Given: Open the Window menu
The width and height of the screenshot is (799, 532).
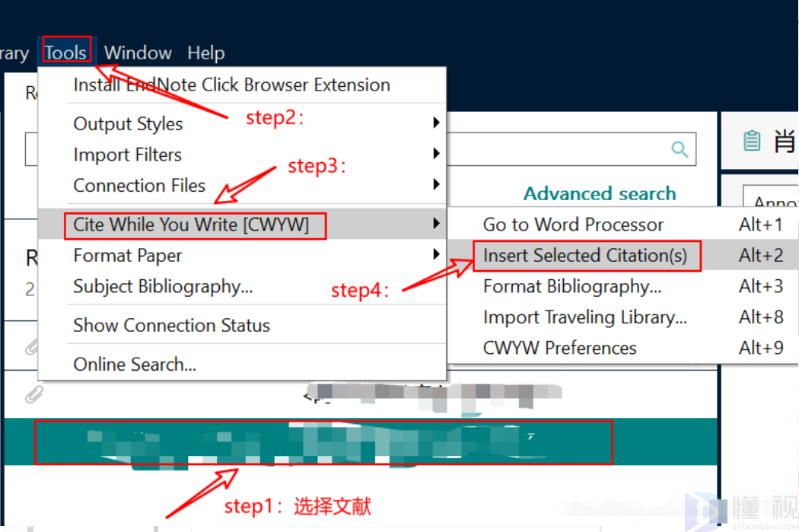Looking at the screenshot, I should click(x=138, y=53).
